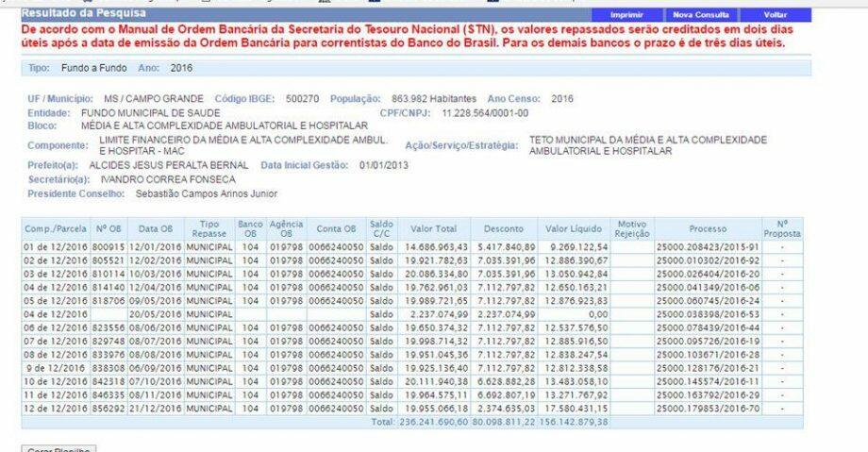The height and width of the screenshot is (452, 868).
Task: Select mayor name ALCIDES JESUS PERALTA BERNAL
Action: point(169,166)
